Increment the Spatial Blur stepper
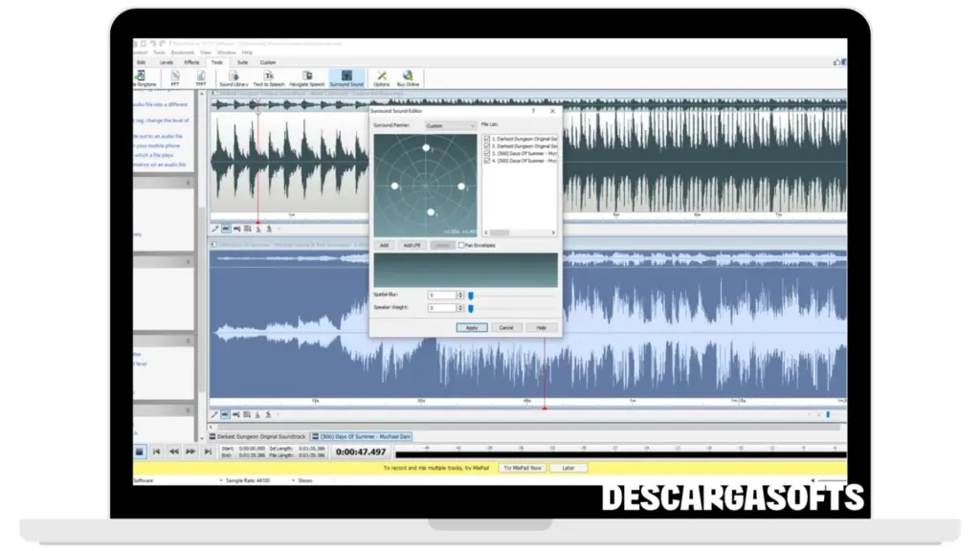The width and height of the screenshot is (980, 551). click(x=460, y=293)
